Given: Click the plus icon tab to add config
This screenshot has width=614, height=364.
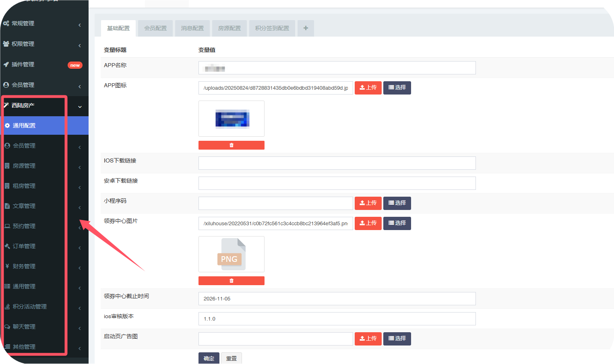Looking at the screenshot, I should point(306,28).
